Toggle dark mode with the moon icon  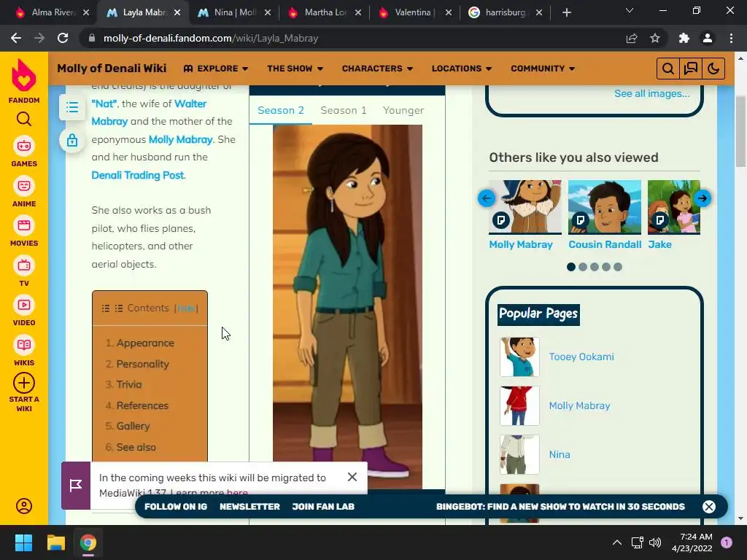coord(713,69)
